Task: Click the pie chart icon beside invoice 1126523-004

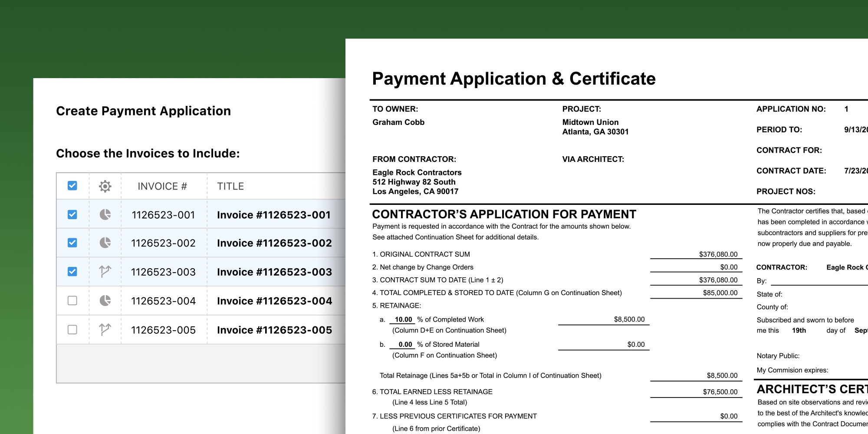Action: [x=105, y=300]
